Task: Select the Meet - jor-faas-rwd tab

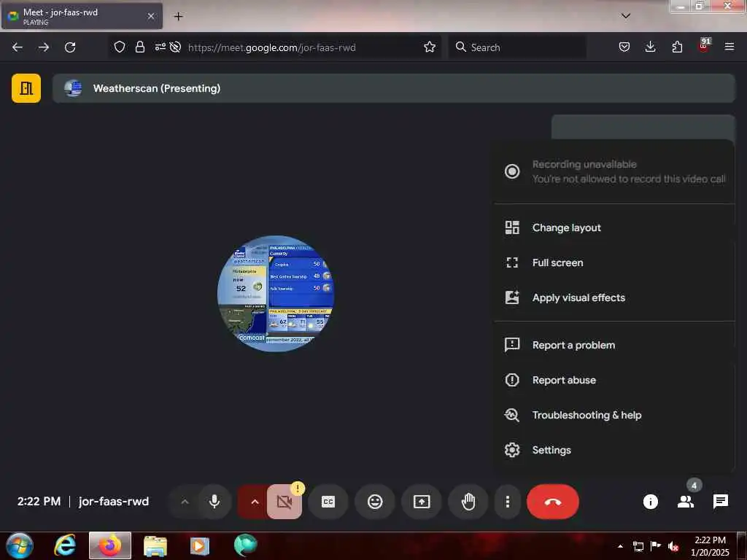Action: tap(82, 16)
